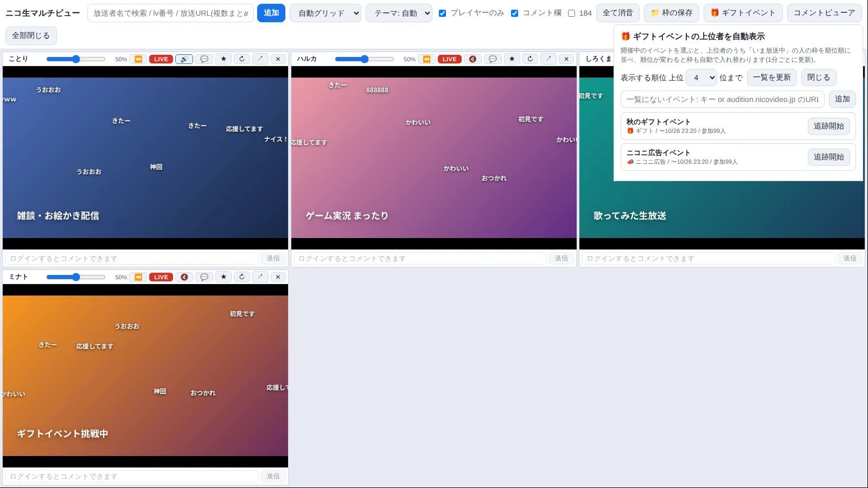Adjust the ハルカ volume slider
Viewport: 868px width, 488px height.
pyautogui.click(x=365, y=59)
